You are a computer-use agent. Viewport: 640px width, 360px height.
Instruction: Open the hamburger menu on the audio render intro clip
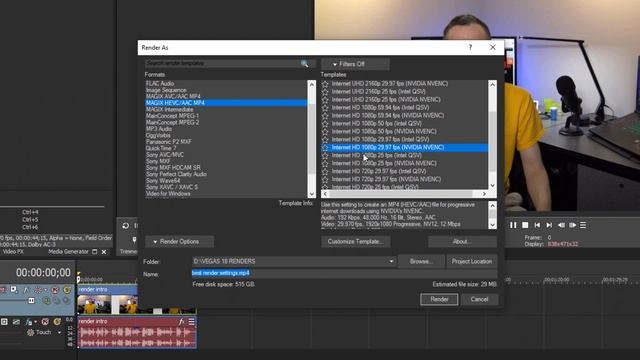pyautogui.click(x=191, y=322)
